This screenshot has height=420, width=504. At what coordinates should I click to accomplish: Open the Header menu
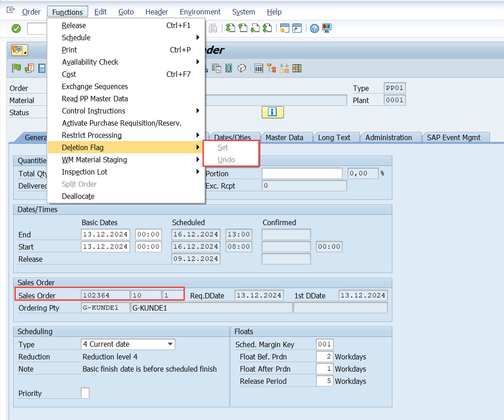[156, 12]
